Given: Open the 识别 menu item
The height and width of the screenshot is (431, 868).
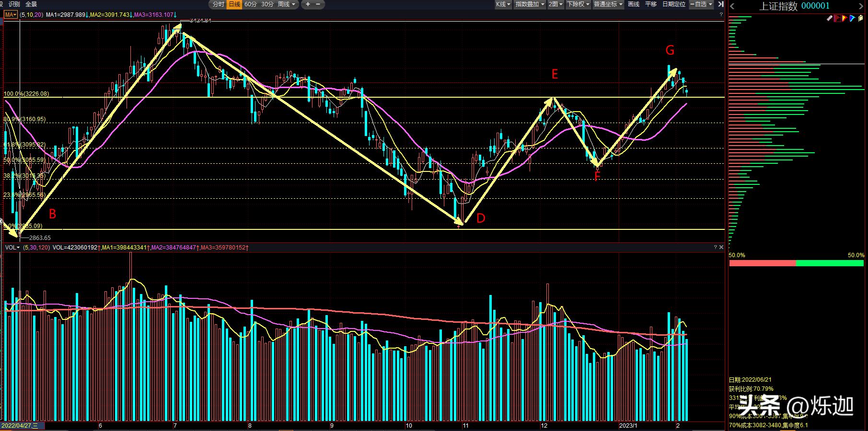Looking at the screenshot, I should 14,4.
